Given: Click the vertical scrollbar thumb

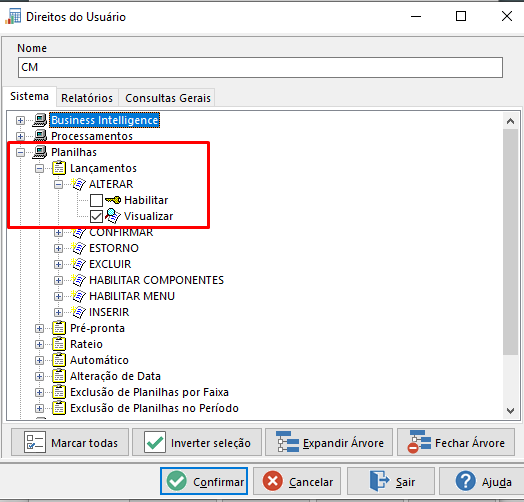Looking at the screenshot, I should (x=510, y=241).
